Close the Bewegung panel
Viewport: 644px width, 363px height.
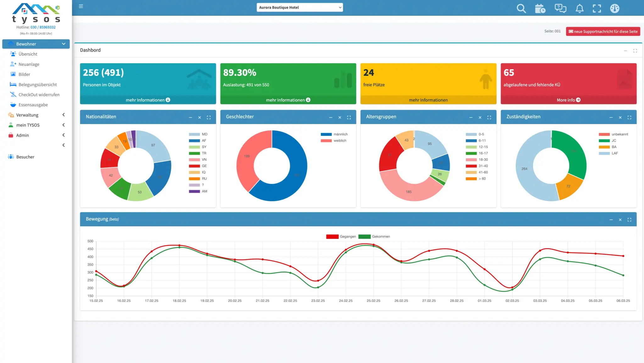click(620, 220)
